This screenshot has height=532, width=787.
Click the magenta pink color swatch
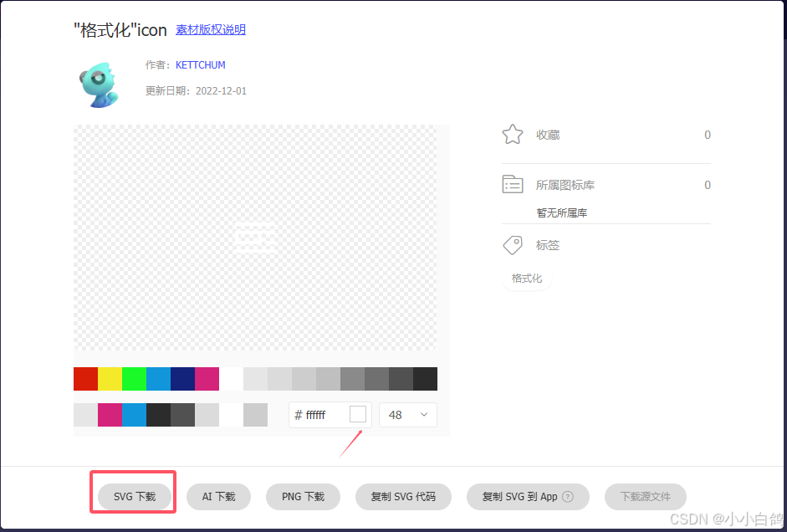click(x=207, y=379)
